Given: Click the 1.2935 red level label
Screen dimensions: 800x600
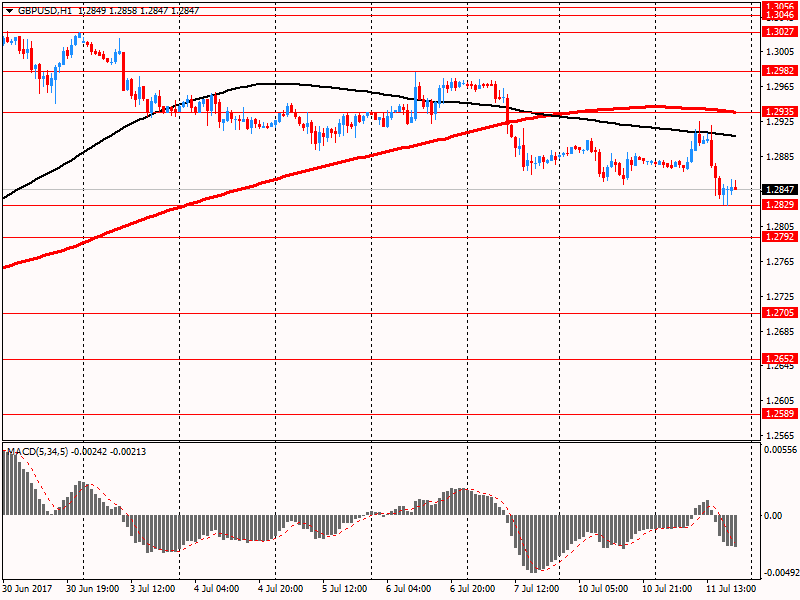Looking at the screenshot, I should click(780, 112).
